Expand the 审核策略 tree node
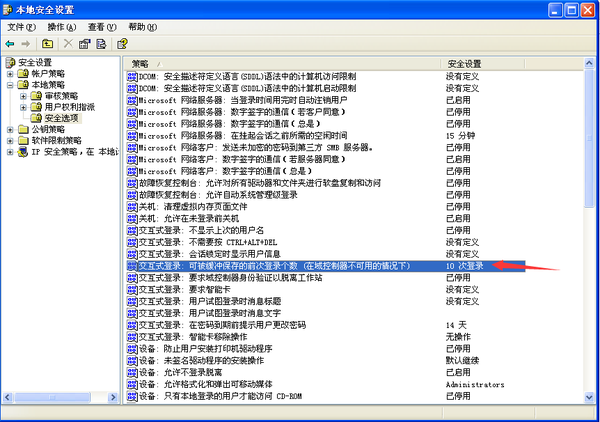The image size is (600, 422). [23, 96]
